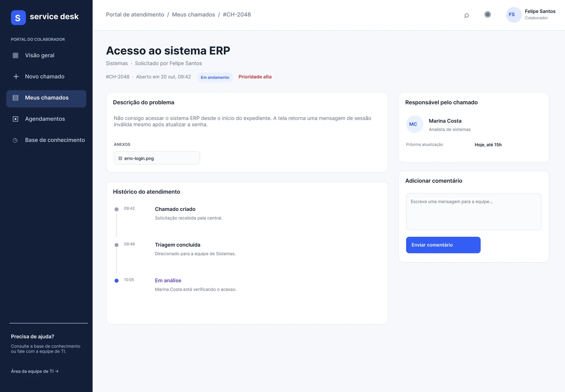565x392 pixels.
Task: Click the Em andamento status badge
Action: [215, 77]
